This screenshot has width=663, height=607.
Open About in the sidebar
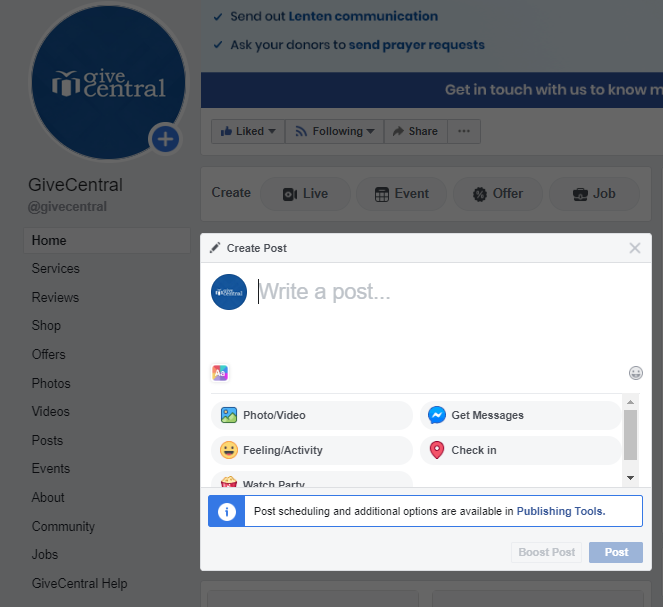click(48, 498)
